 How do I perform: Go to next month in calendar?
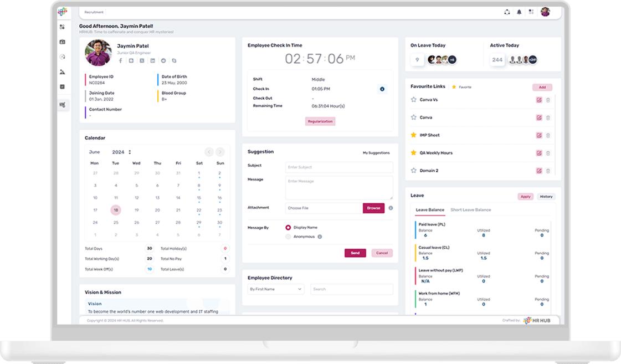click(x=220, y=152)
